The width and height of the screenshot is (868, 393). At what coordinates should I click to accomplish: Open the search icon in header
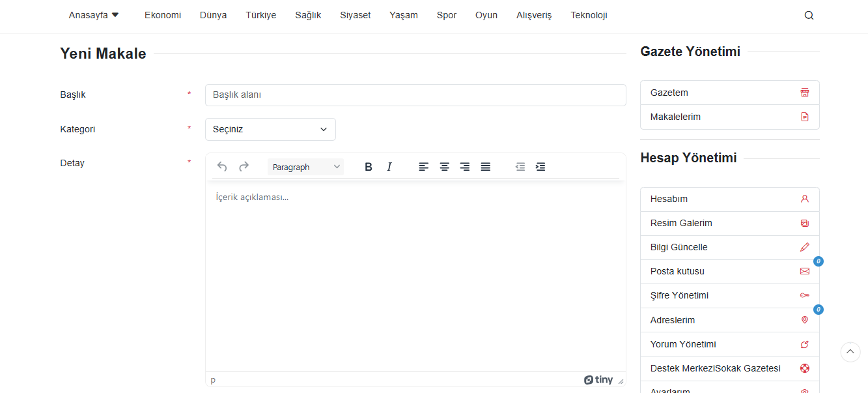click(809, 16)
